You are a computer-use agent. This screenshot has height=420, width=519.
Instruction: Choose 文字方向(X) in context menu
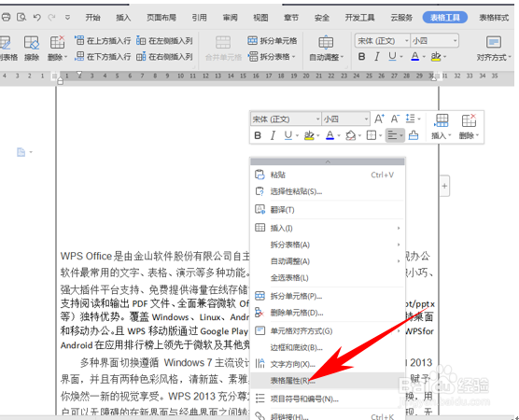[x=328, y=364]
